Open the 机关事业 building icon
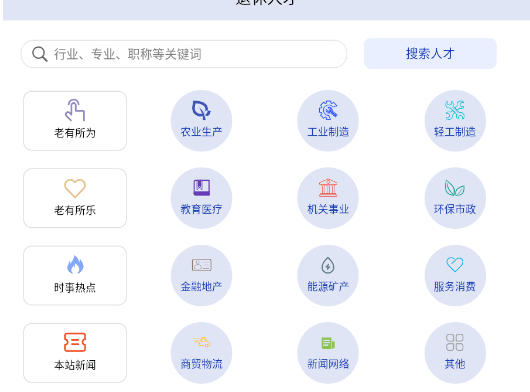This screenshot has height=392, width=530. tap(328, 188)
